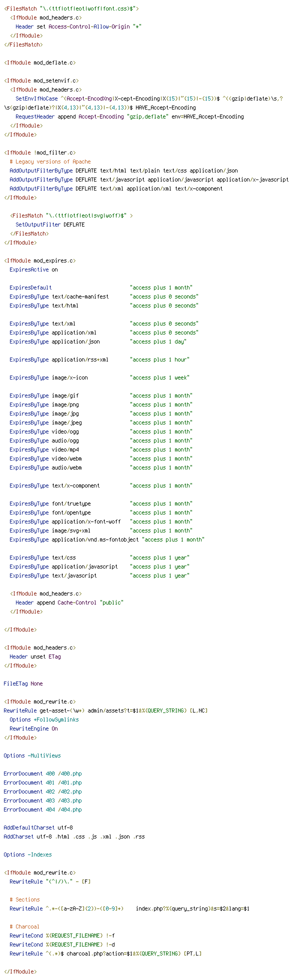Click the SetOutputFilter DEFLATE line

coord(50,224)
